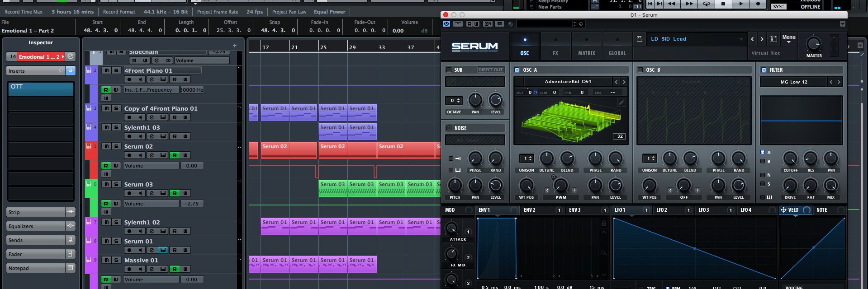Screen dimensions: 868x289
Task: Edit channel settings for Emotional 1 track in Inspector
Action: point(70,56)
